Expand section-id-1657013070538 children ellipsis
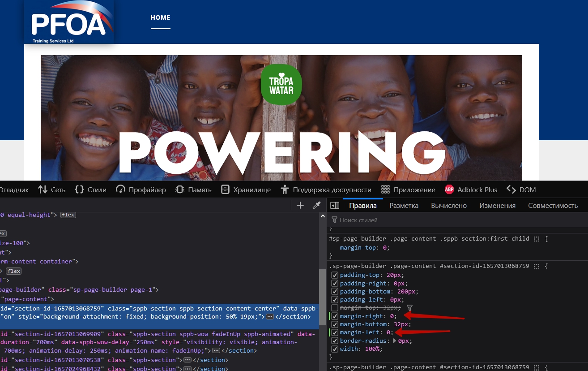Image resolution: width=588 pixels, height=371 pixels. [187, 360]
